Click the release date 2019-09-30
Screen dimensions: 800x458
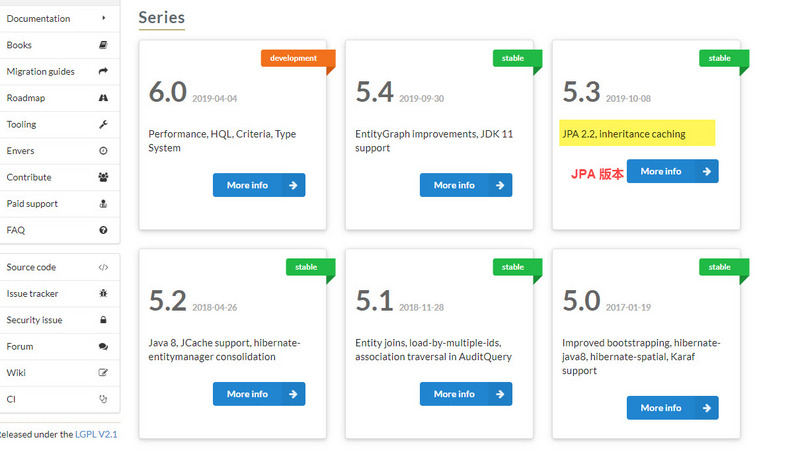421,98
